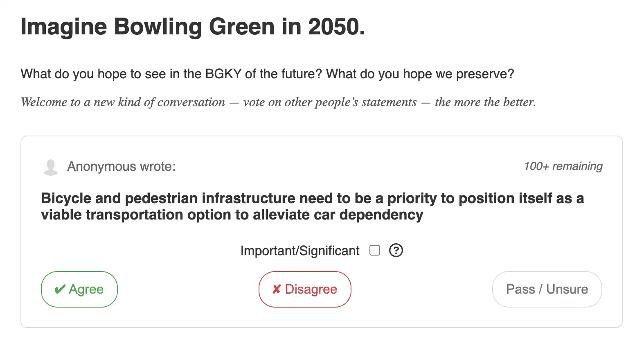This screenshot has width=644, height=344.
Task: Click the italic "Welcome to a new kind" text
Action: click(x=123, y=102)
